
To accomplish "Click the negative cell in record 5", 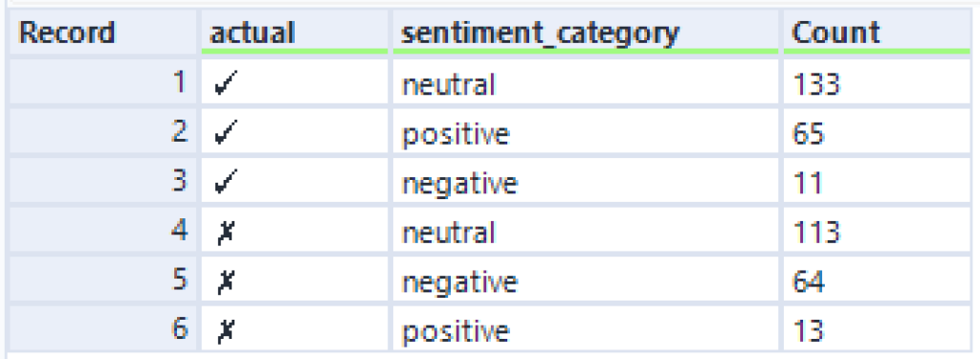I will coord(585,280).
